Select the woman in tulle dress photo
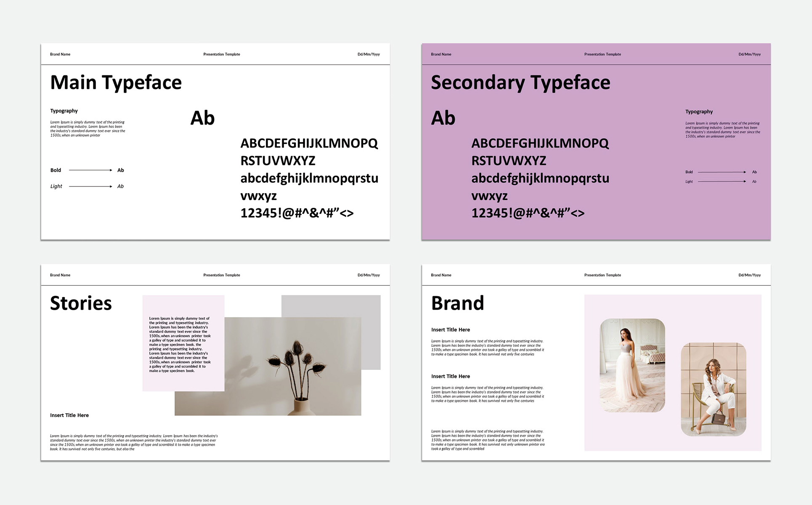 (632, 365)
